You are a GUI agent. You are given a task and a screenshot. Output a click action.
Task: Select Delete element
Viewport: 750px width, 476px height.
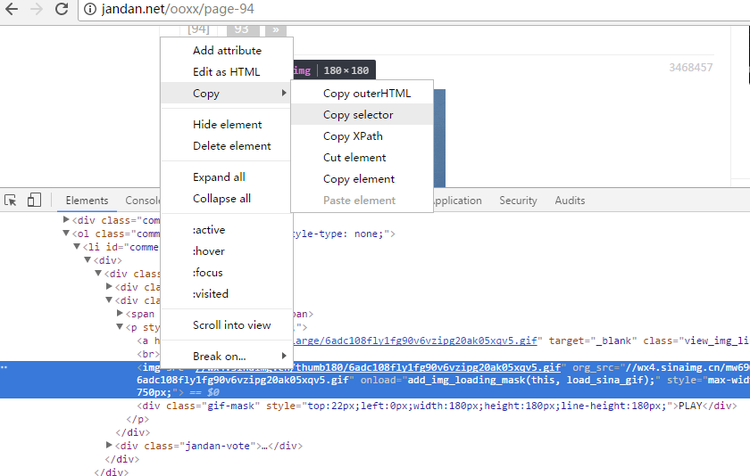point(227,146)
